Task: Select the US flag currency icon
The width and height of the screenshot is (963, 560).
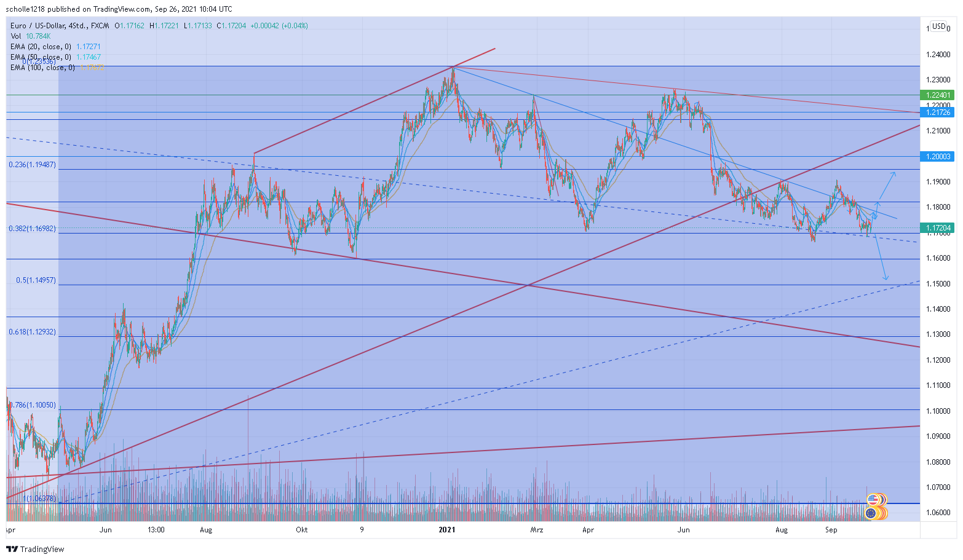Action: [873, 499]
